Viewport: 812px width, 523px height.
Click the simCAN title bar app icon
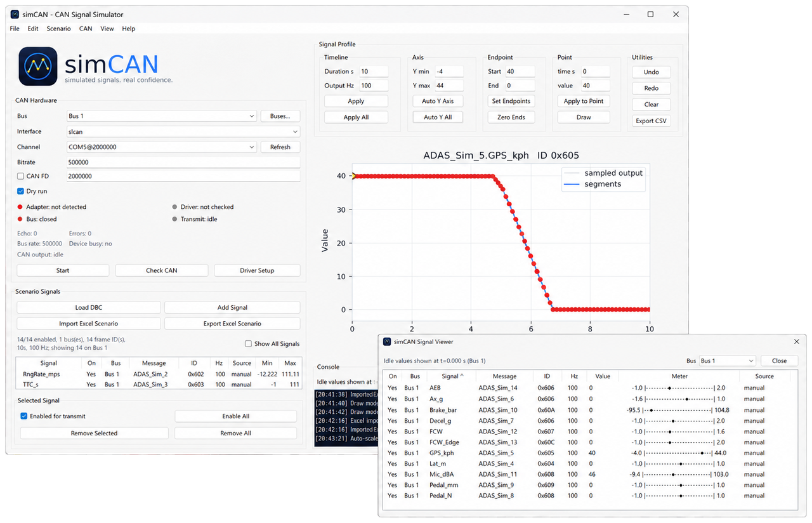click(15, 14)
